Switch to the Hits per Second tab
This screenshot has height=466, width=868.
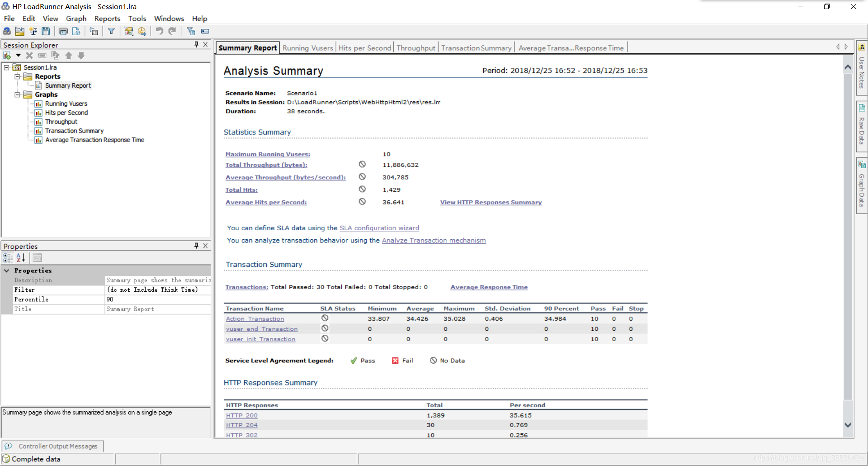tap(365, 48)
